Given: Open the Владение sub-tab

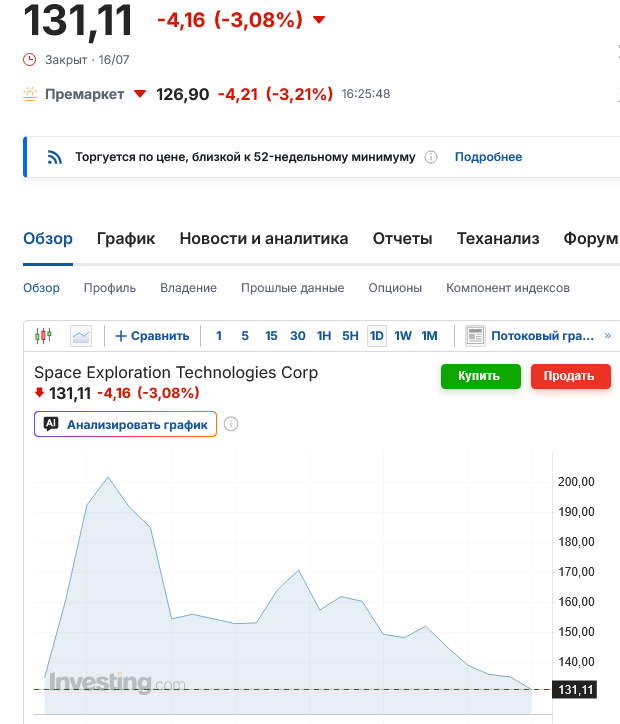Looking at the screenshot, I should tap(188, 288).
